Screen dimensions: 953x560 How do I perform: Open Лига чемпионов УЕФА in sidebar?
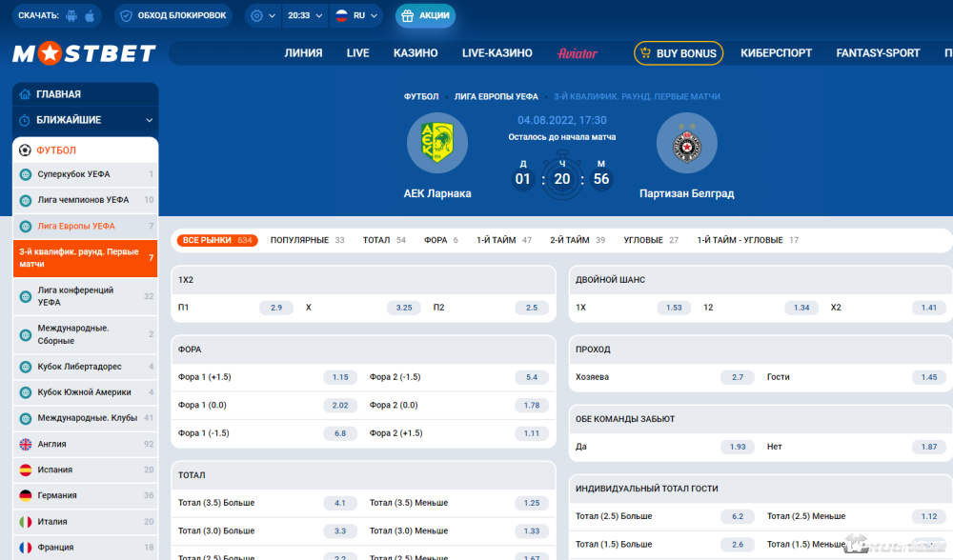(x=83, y=200)
